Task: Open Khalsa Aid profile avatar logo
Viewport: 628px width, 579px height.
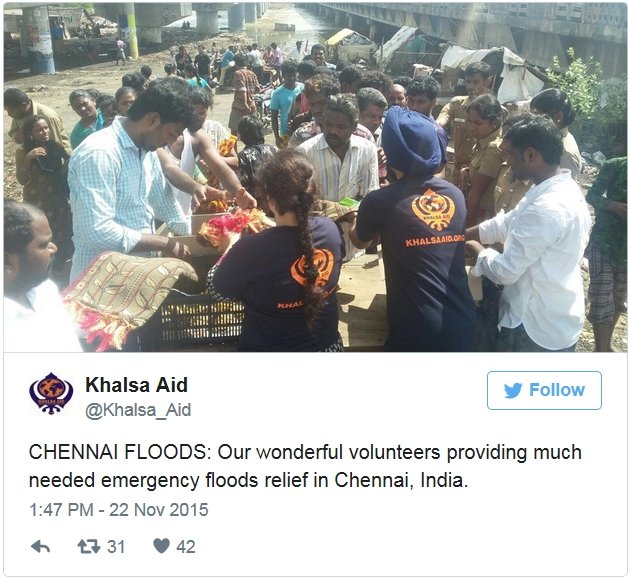Action: pyautogui.click(x=51, y=393)
